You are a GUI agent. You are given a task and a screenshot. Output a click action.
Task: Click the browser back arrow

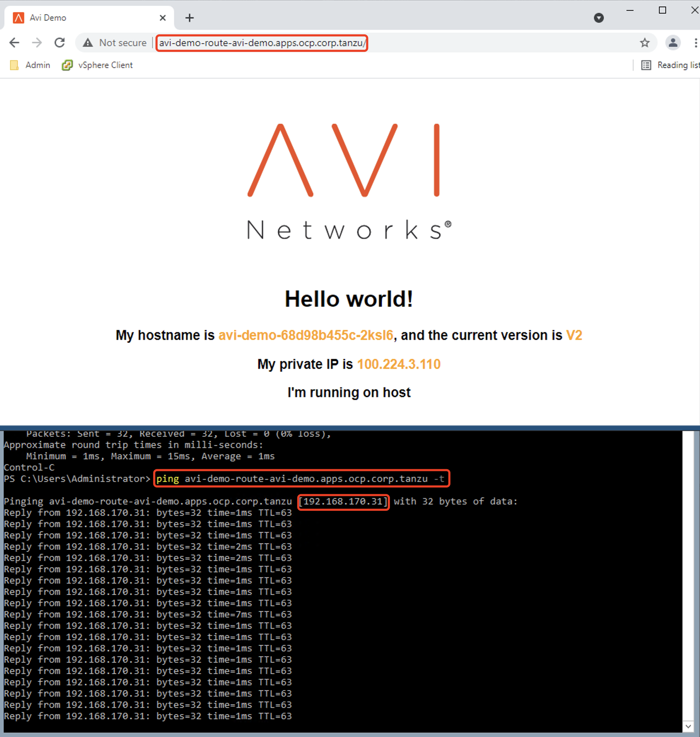pyautogui.click(x=14, y=42)
